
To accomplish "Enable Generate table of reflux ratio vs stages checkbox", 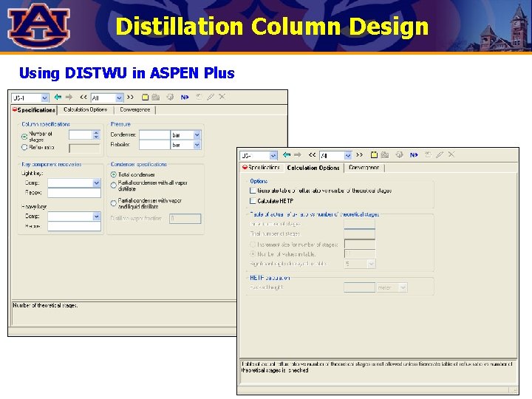I will coord(253,191).
